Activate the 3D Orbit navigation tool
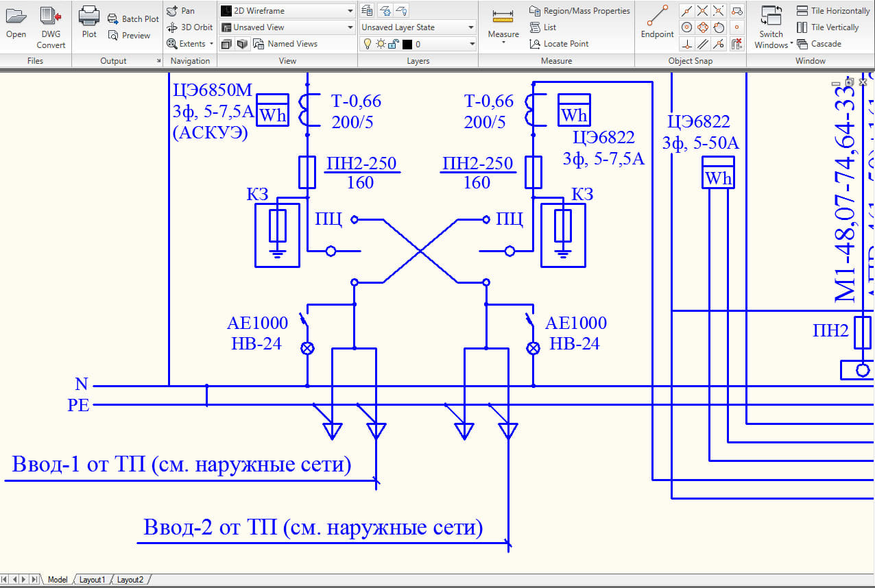 189,27
